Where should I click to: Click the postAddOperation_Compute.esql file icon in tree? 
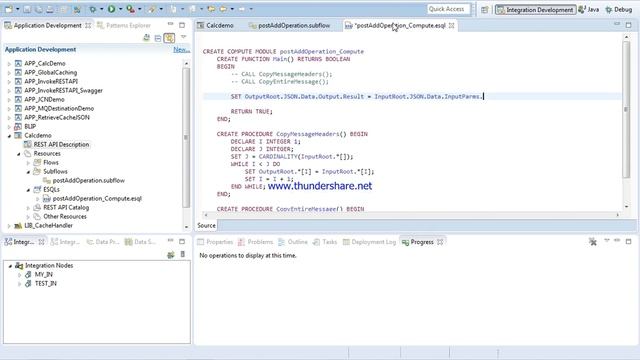pyautogui.click(x=47, y=198)
